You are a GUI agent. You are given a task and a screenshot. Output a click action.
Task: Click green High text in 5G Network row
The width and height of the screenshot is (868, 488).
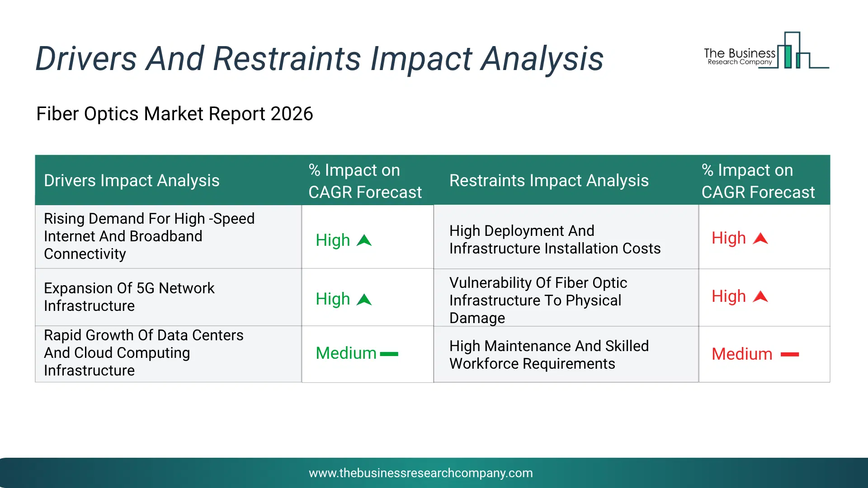tap(333, 299)
